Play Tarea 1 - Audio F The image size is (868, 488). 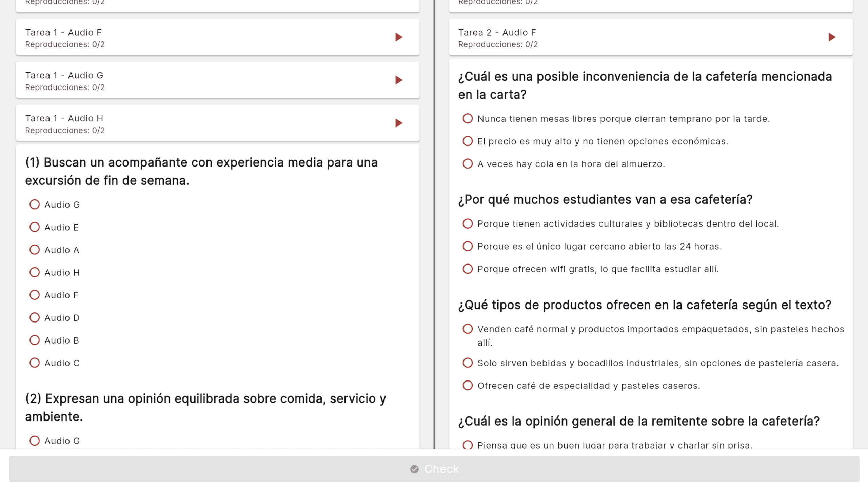399,37
